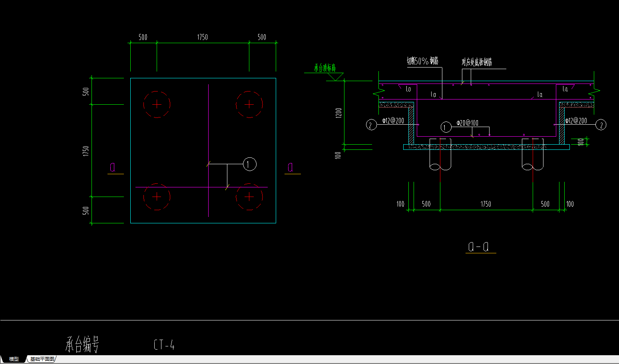Click circled 1 callout beside Φ20@100

pos(446,127)
